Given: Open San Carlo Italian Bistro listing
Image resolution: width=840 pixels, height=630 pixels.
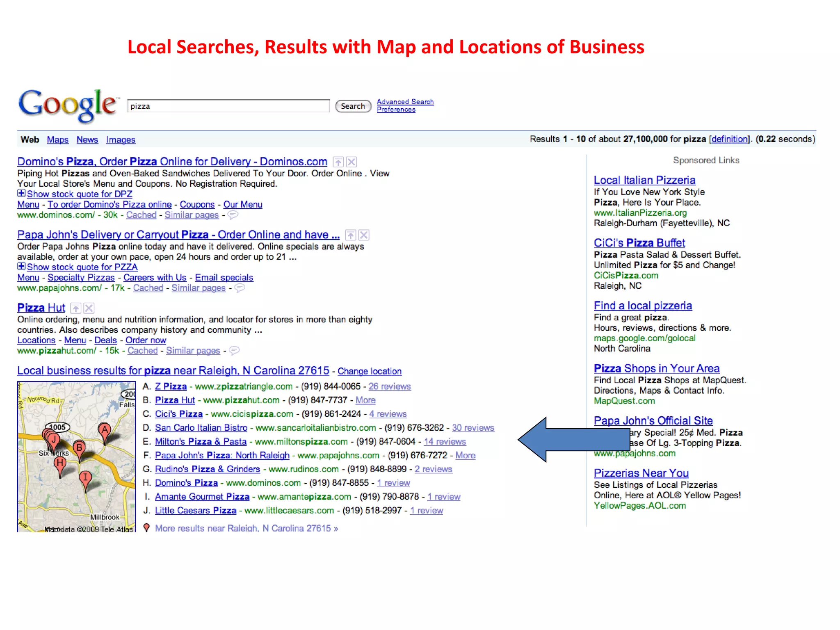Looking at the screenshot, I should [x=201, y=428].
